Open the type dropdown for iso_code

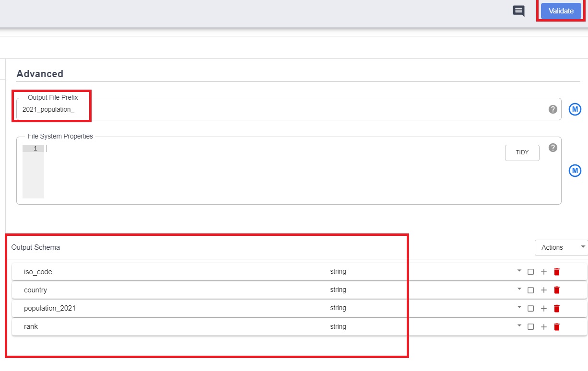(x=518, y=271)
